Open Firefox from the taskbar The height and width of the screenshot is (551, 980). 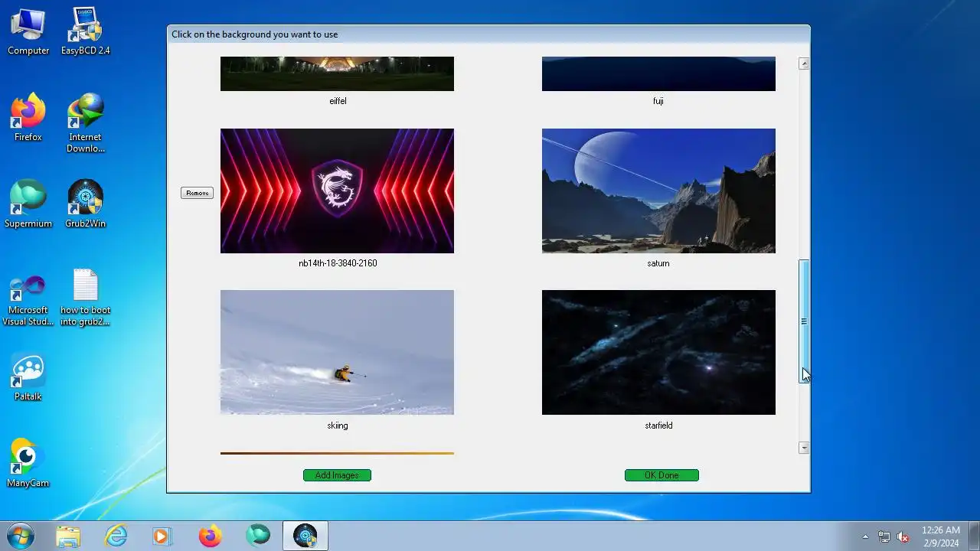click(210, 536)
